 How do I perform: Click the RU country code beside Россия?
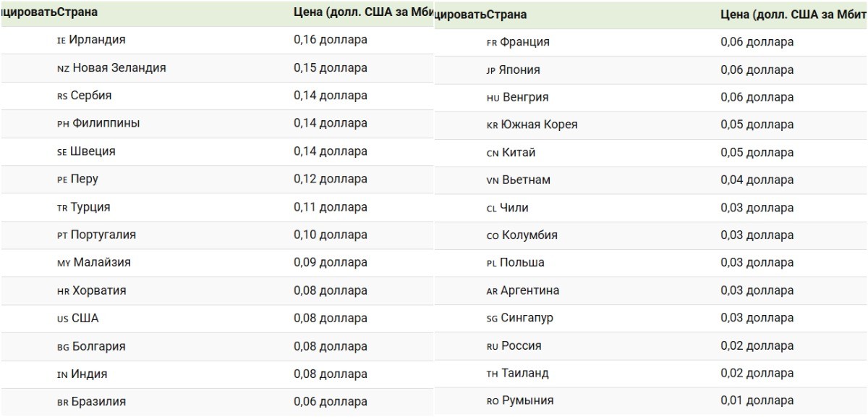(x=493, y=347)
